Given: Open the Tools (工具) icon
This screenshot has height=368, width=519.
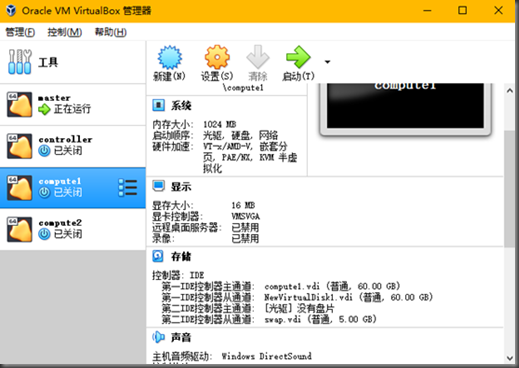Looking at the screenshot, I should pos(20,62).
